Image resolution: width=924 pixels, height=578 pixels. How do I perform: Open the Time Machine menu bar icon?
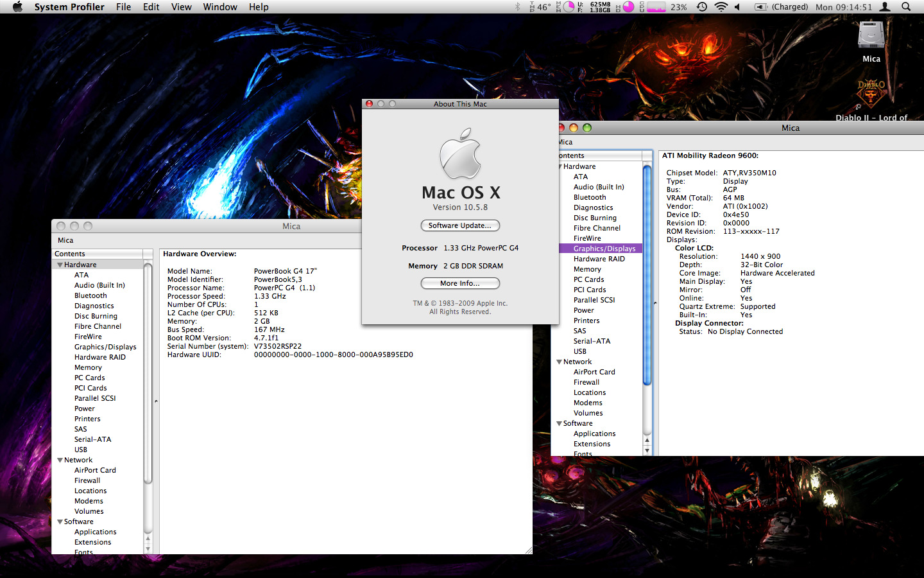coord(702,7)
